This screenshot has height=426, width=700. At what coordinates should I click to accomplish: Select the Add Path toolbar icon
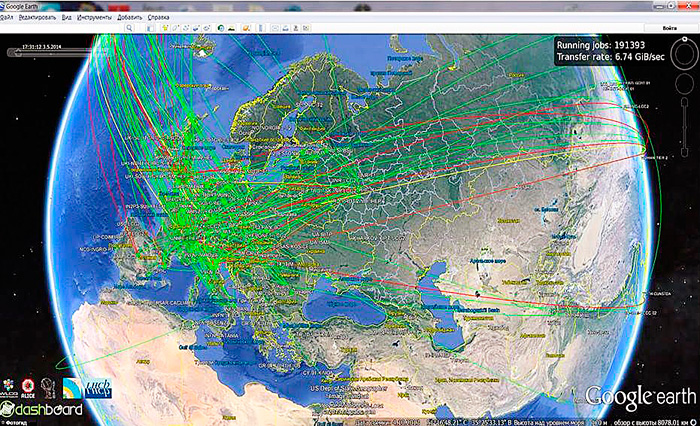pos(186,28)
